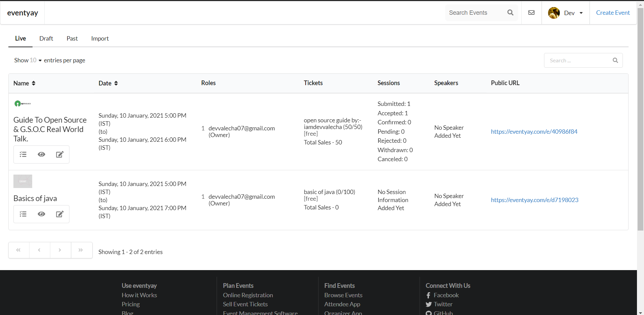Click the Twitter bird icon in footer
The image size is (644, 315).
click(x=429, y=304)
